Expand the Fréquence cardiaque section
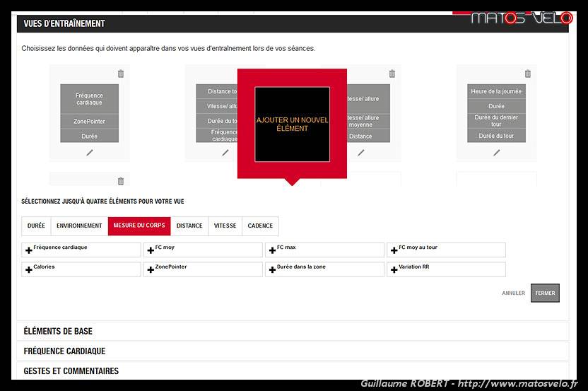 [64, 351]
